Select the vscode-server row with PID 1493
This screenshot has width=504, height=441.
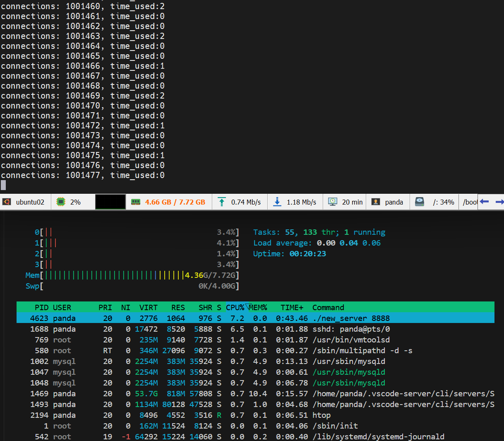tap(255, 404)
